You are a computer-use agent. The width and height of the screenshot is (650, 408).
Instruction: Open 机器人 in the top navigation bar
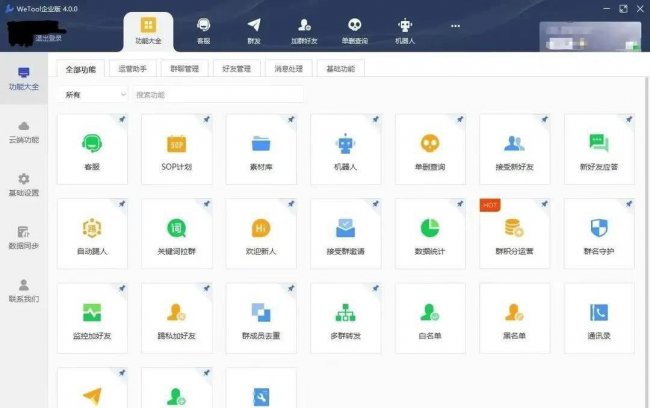(x=405, y=31)
